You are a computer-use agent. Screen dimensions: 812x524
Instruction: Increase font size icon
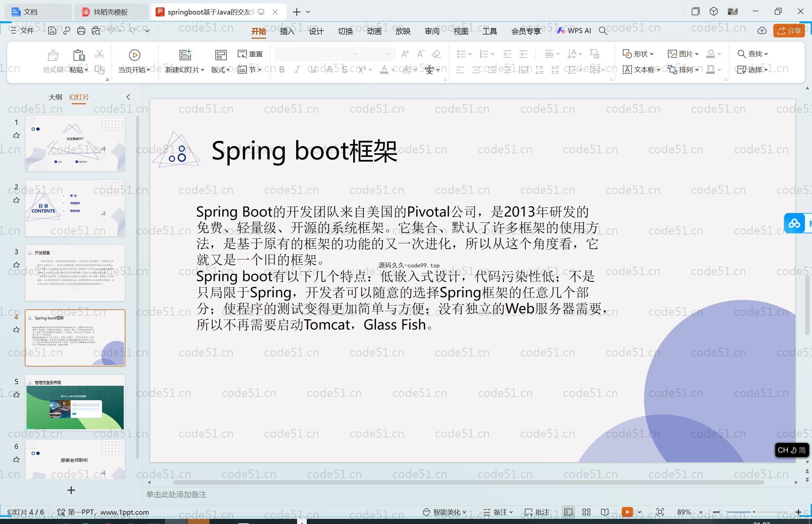[x=405, y=54]
